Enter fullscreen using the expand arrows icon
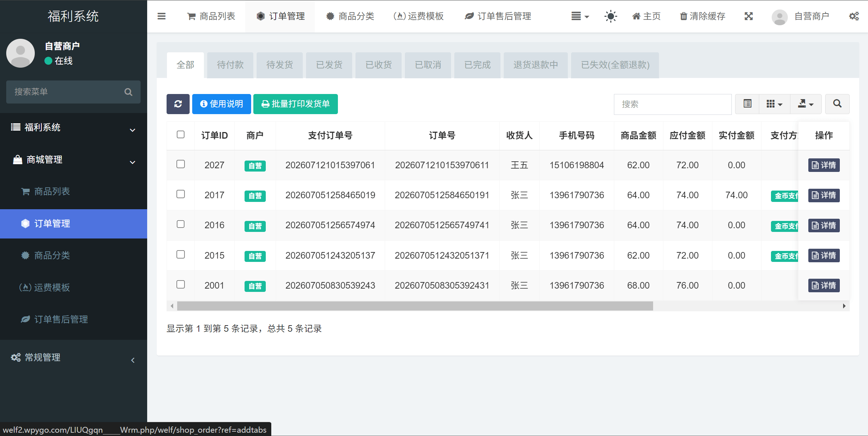868x436 pixels. [749, 16]
